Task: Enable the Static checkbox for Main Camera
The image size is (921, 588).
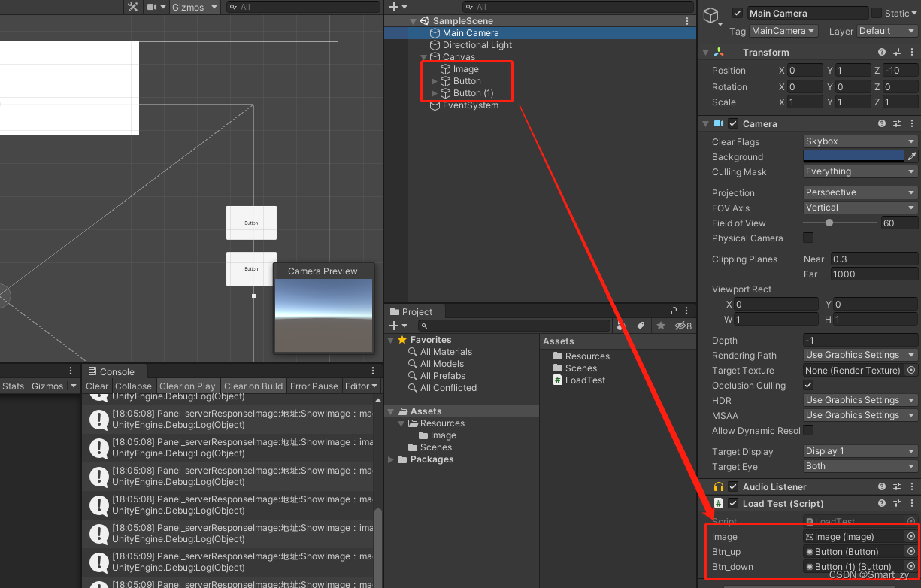Action: pyautogui.click(x=877, y=13)
